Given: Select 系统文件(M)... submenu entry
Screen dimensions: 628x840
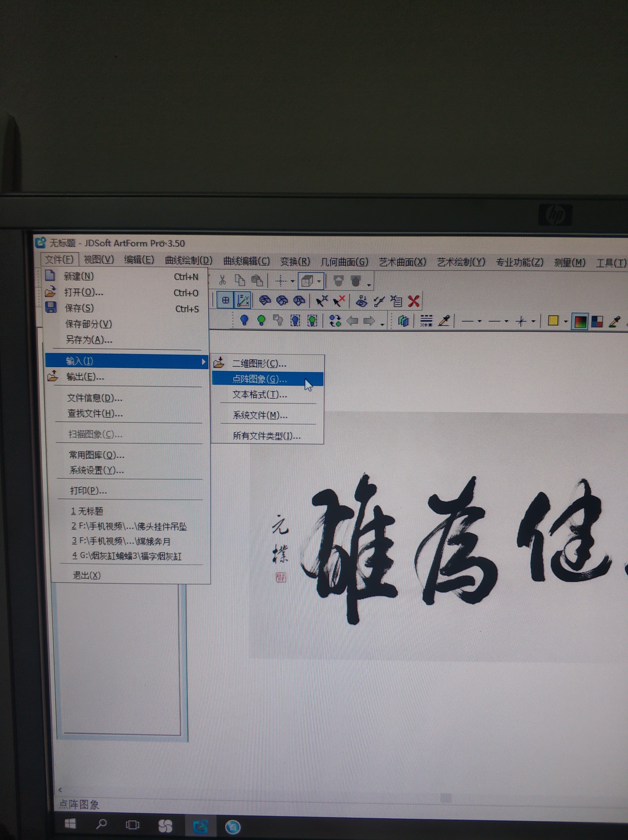Looking at the screenshot, I should tap(268, 415).
